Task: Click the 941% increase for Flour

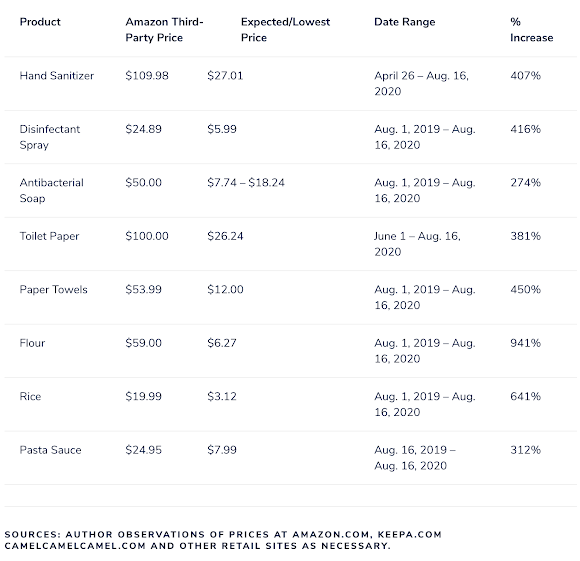Action: coord(525,343)
